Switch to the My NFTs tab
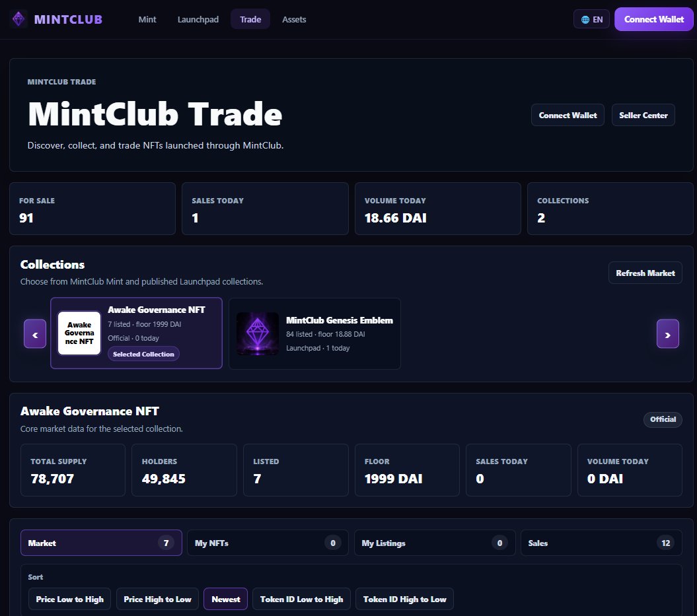The height and width of the screenshot is (616, 697). [x=268, y=543]
